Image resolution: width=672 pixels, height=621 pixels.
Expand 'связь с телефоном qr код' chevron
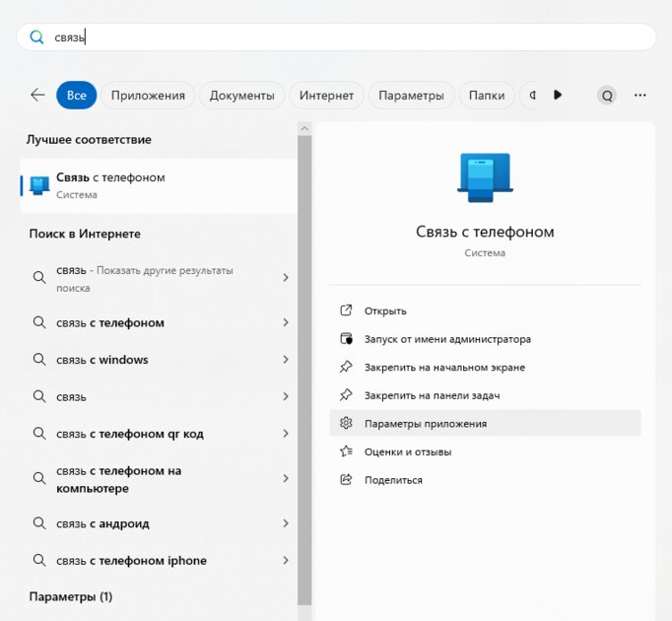coord(286,434)
